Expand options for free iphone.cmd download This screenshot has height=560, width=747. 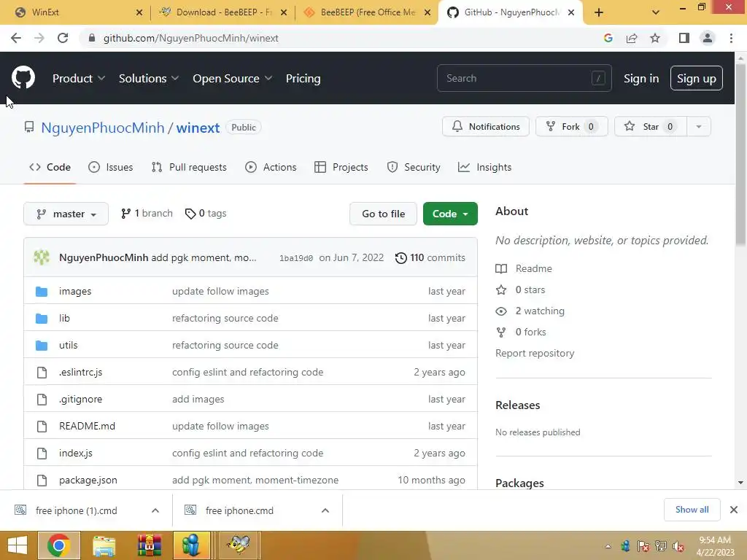click(325, 510)
